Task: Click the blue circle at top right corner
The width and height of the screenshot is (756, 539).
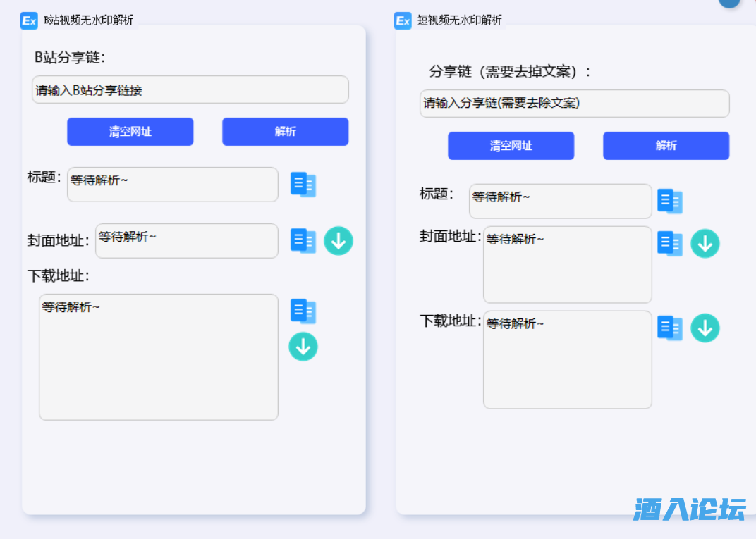Action: pos(729,4)
